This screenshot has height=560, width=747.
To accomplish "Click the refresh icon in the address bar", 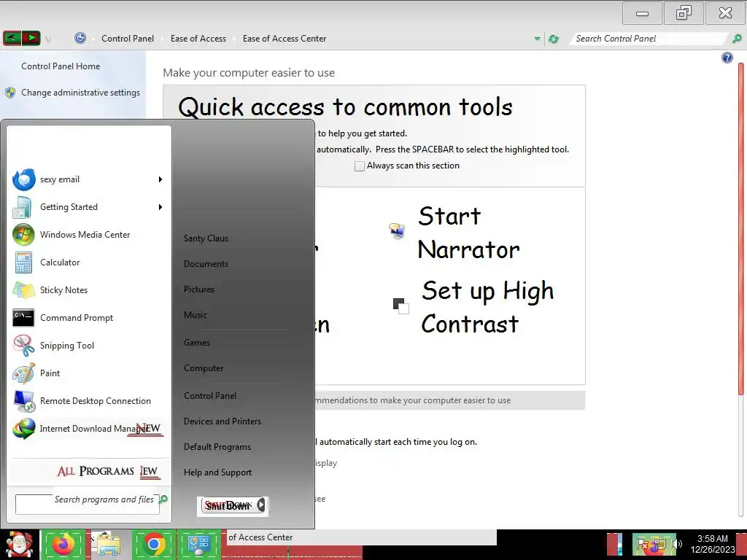I will [554, 39].
